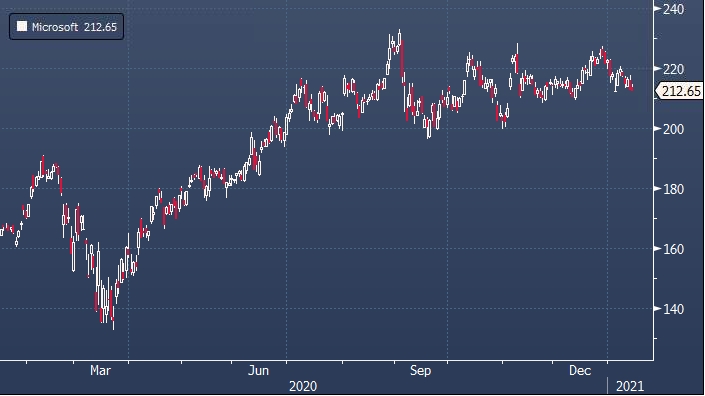The width and height of the screenshot is (705, 396).
Task: Click the 140 price axis label
Action: click(674, 309)
